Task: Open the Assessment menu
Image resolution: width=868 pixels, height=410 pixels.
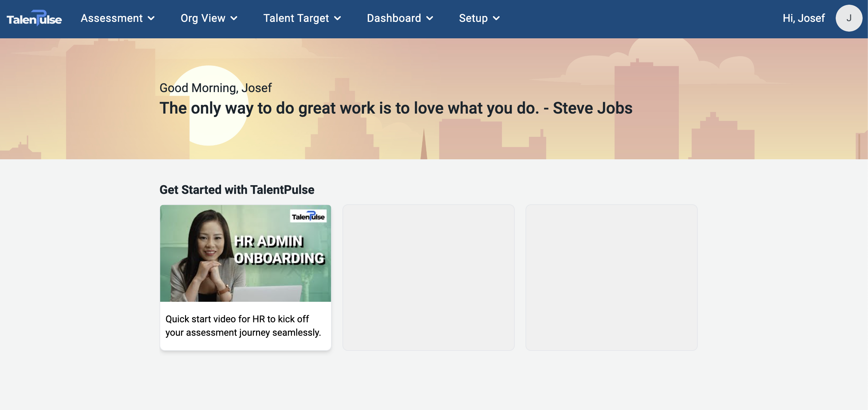Action: [x=112, y=18]
